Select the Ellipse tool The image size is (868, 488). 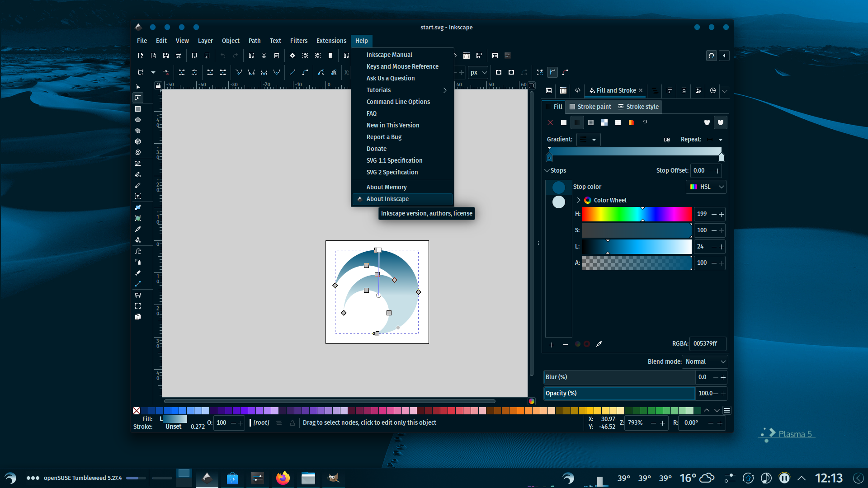pos(138,120)
